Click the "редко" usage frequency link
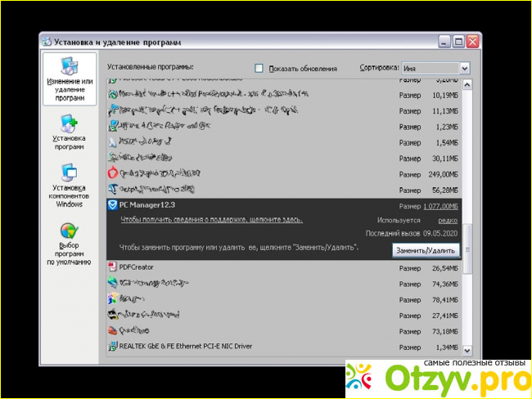 449,220
